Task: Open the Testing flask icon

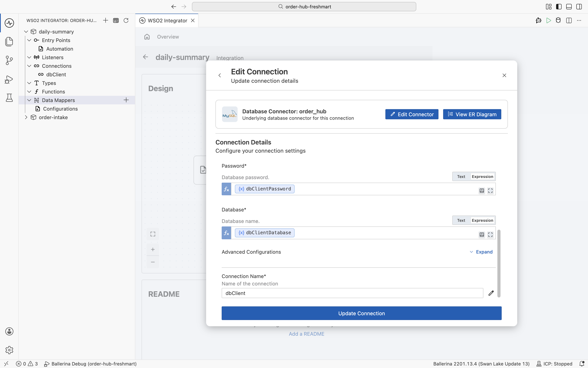Action: click(x=9, y=98)
